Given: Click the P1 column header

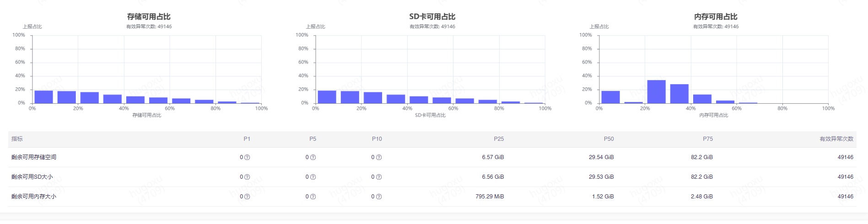Looking at the screenshot, I should 247,139.
